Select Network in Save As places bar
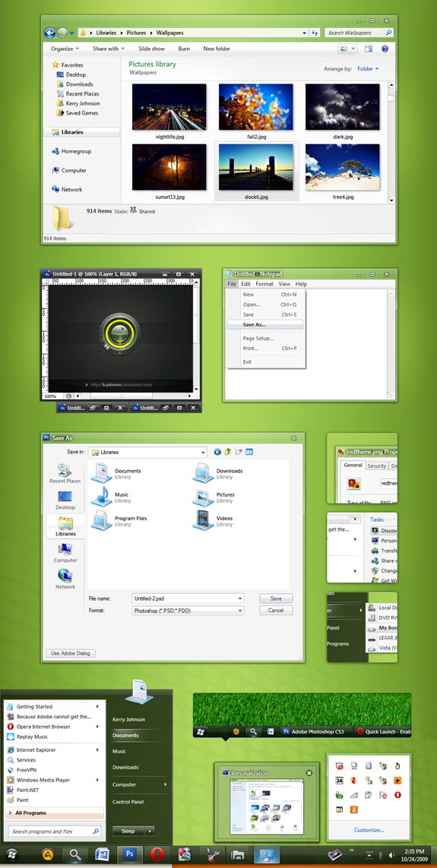 coord(65,579)
